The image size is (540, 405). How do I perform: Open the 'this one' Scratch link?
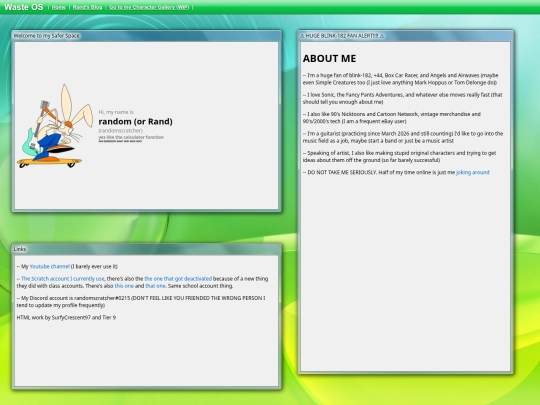pyautogui.click(x=124, y=286)
